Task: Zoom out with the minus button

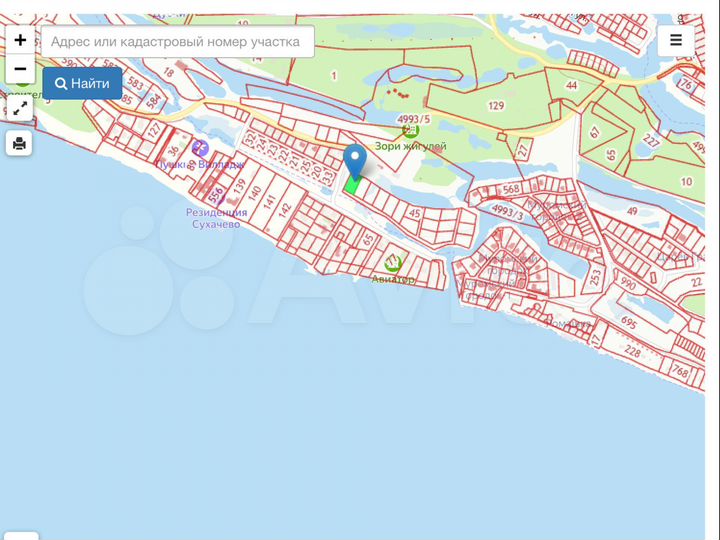Action: (20, 70)
